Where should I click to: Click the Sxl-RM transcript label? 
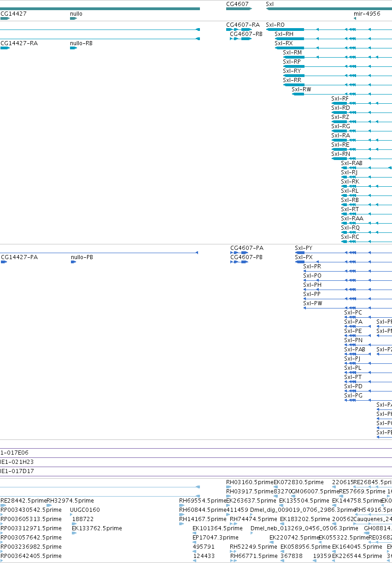[293, 53]
